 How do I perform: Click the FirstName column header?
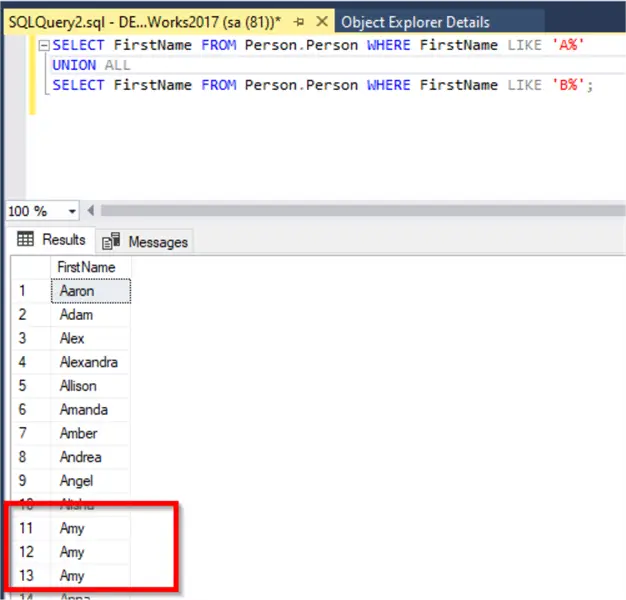89,267
